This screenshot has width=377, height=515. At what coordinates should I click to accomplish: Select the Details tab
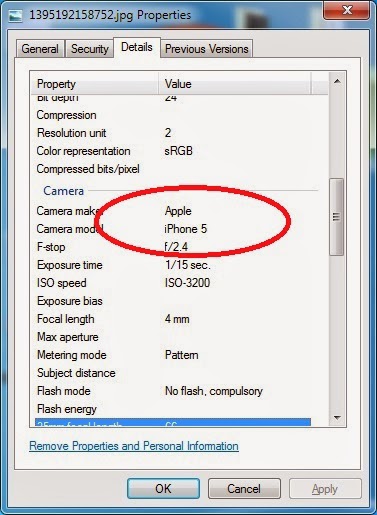click(x=137, y=47)
